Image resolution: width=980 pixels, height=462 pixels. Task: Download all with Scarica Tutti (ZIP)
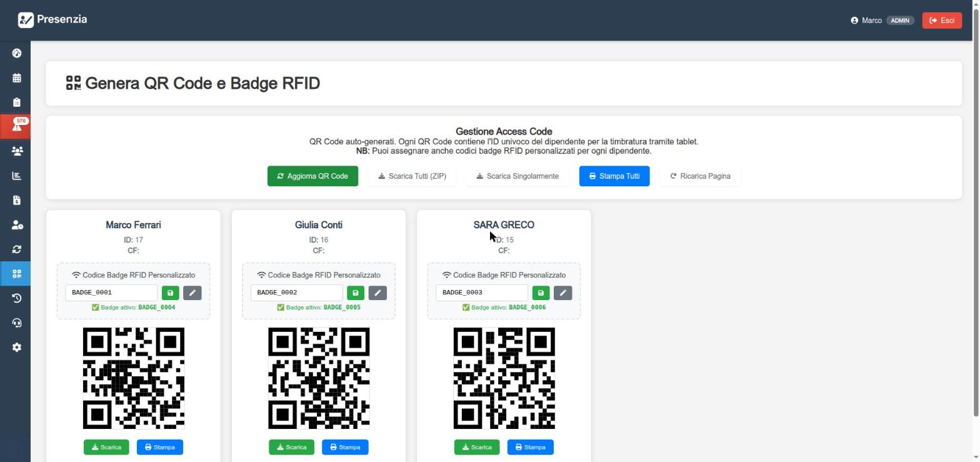[412, 176]
